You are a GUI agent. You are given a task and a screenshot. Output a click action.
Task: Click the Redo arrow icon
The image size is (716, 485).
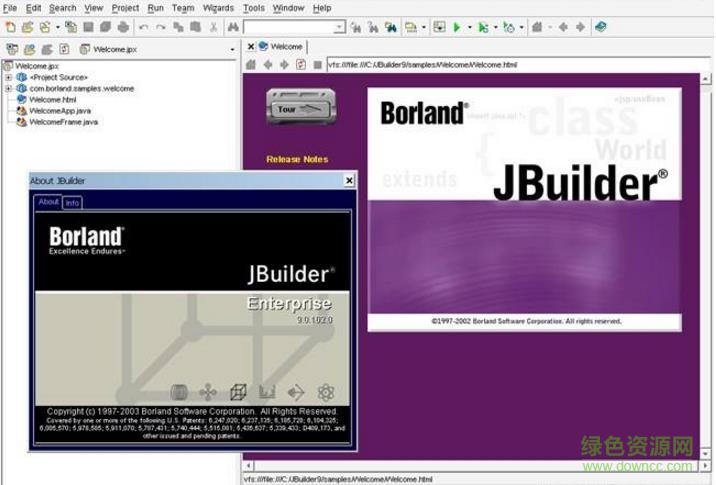pos(161,27)
